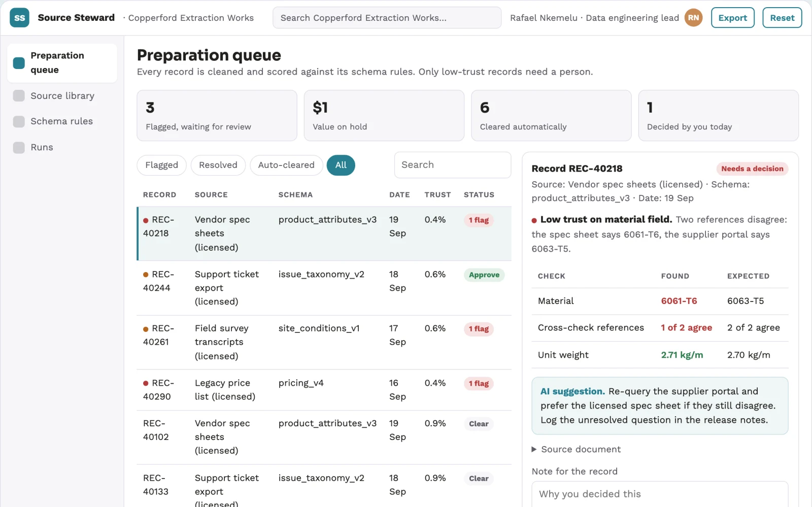The width and height of the screenshot is (812, 507).
Task: Open record REC-40244 row
Action: (324, 288)
